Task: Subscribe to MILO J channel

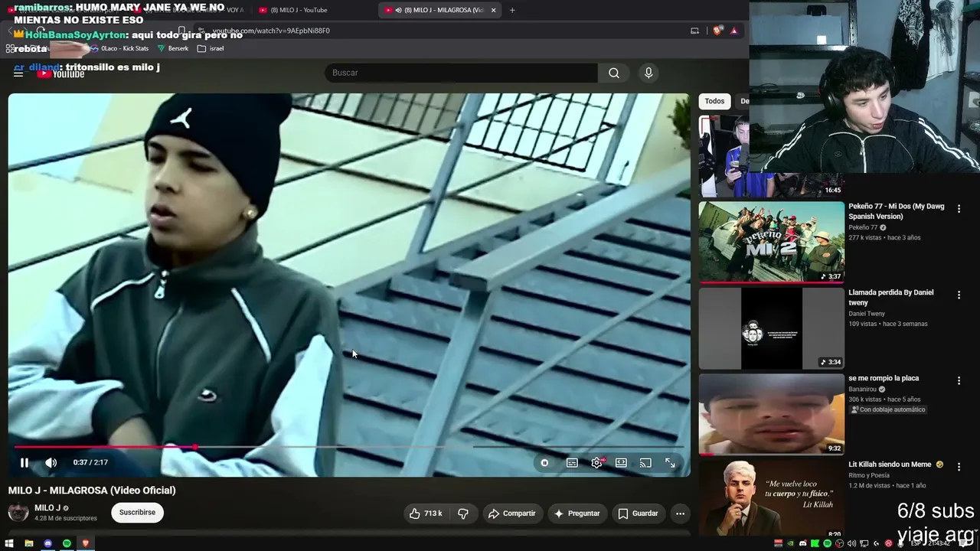Action: [x=137, y=513]
